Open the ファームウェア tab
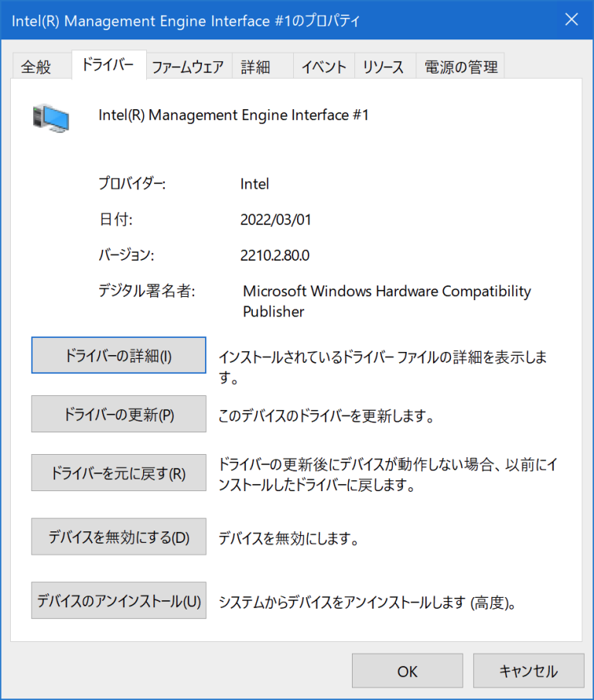Viewport: 594px width, 700px height. (x=189, y=67)
